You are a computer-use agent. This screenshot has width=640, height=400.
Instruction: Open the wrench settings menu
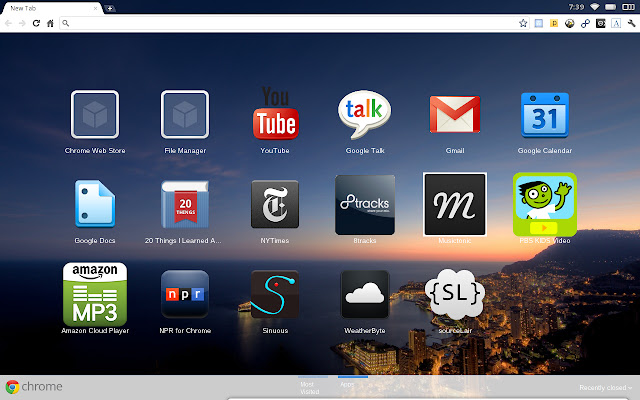click(x=631, y=23)
